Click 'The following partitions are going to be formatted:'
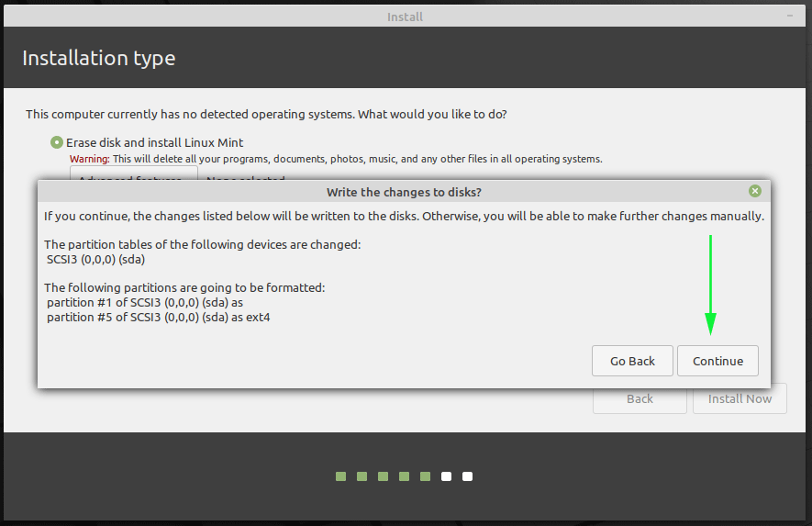Viewport: 812px width, 526px height. tap(184, 287)
